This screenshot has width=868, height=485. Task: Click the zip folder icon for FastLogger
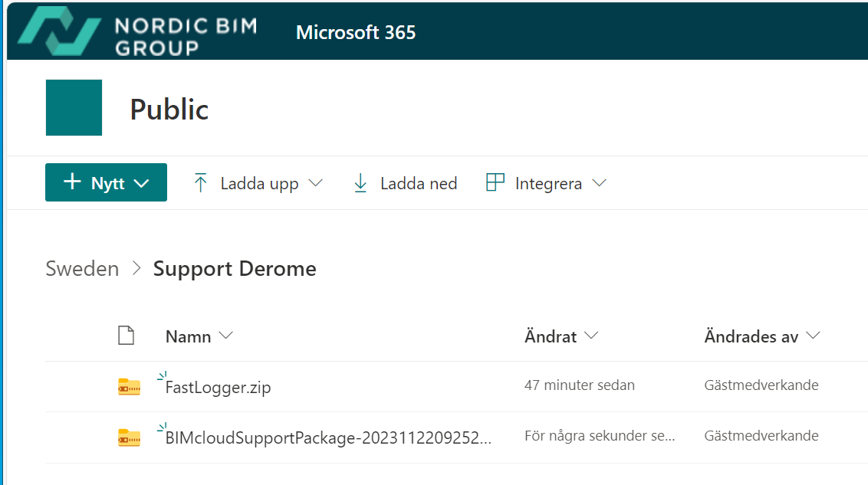pyautogui.click(x=129, y=387)
